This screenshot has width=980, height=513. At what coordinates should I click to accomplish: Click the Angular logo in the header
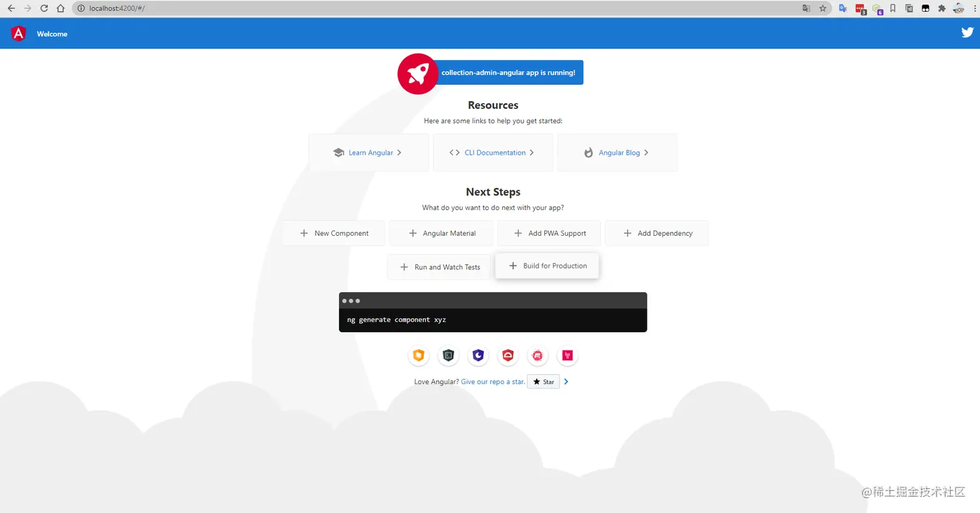tap(18, 34)
